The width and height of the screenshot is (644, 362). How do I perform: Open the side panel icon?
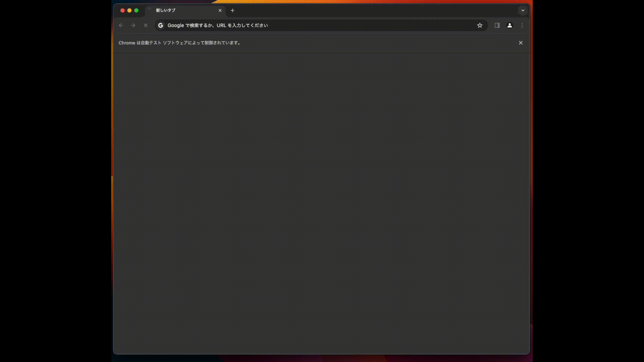coord(497,25)
